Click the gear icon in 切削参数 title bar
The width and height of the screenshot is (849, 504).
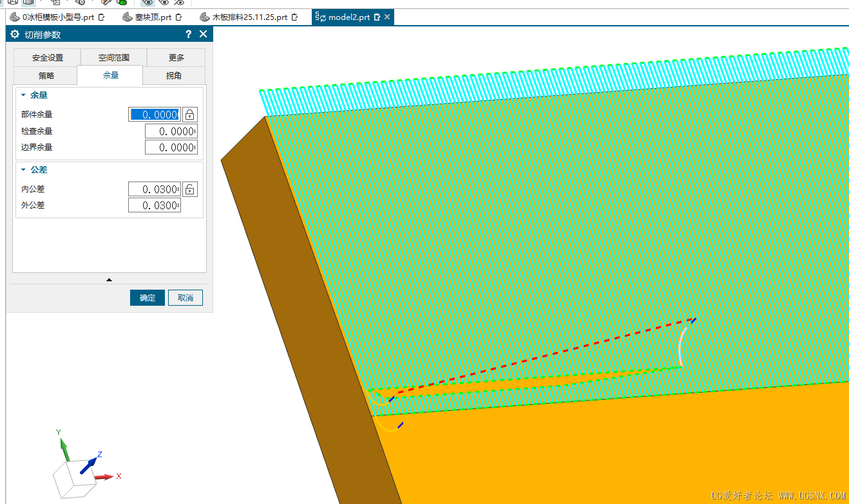click(x=15, y=35)
